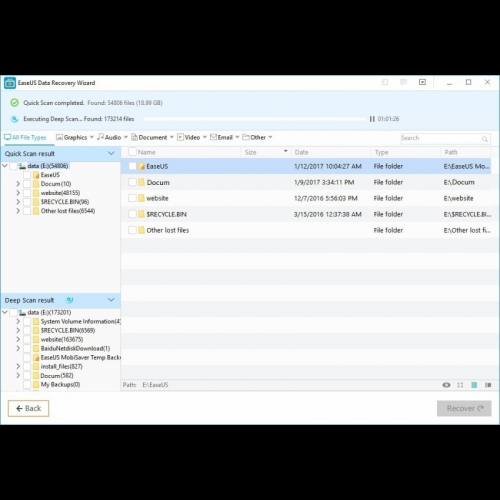Check website(163675) checkbox in Deep Scan tree
The image size is (500, 500).
(27, 339)
